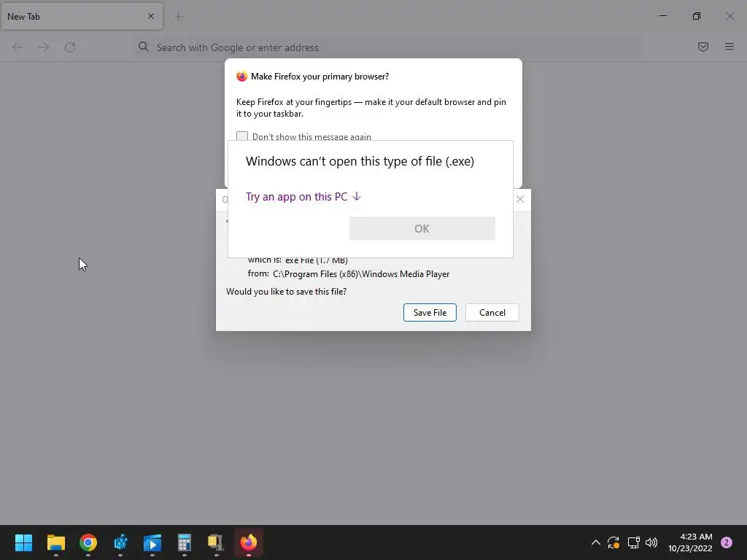Image resolution: width=747 pixels, height=560 pixels.
Task: Open the Calculator taskbar icon
Action: coord(185,542)
